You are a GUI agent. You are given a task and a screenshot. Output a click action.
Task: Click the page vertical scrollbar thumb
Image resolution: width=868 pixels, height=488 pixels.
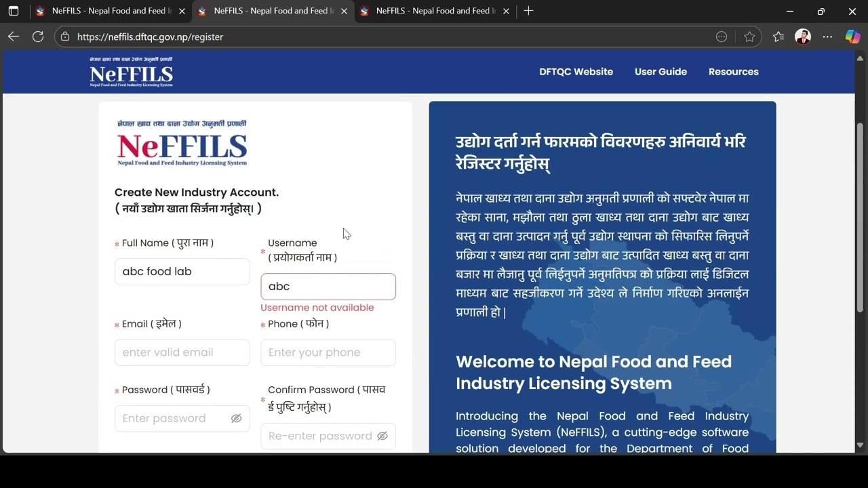(x=861, y=217)
